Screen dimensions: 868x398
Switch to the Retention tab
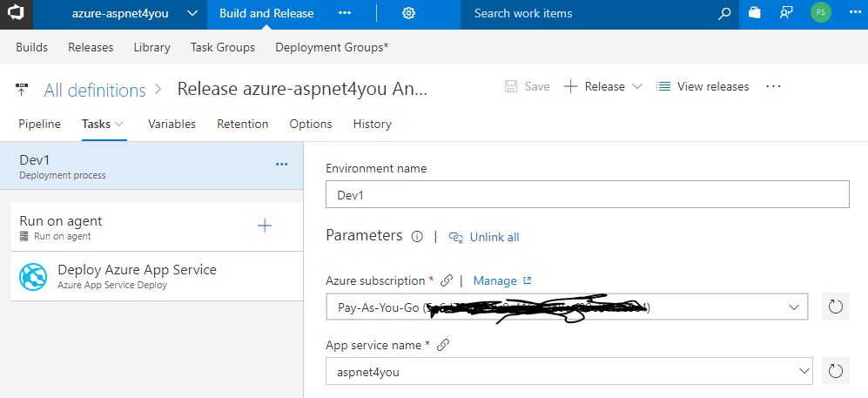(242, 124)
